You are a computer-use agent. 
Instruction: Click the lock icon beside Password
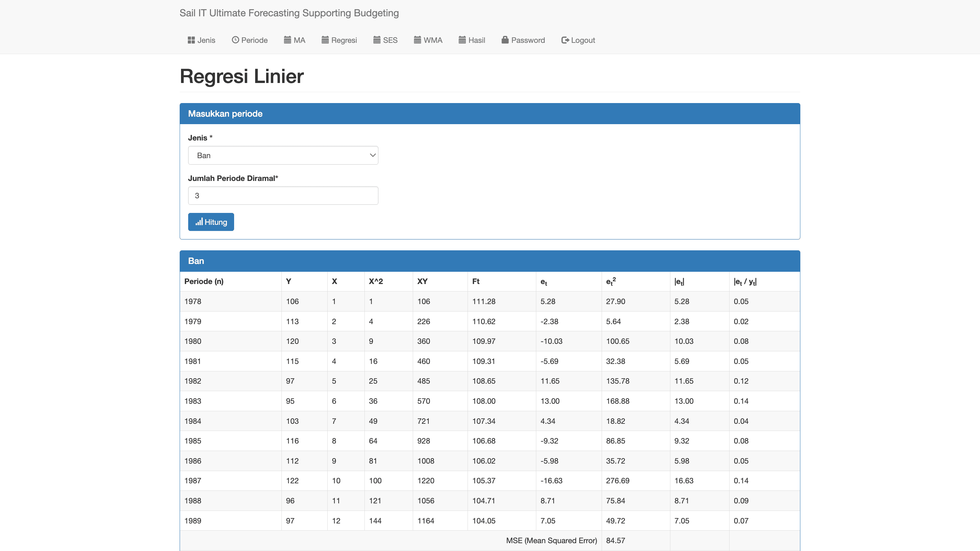505,40
